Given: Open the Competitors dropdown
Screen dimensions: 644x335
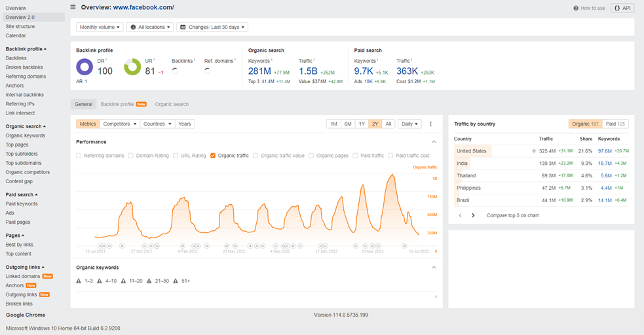Looking at the screenshot, I should 119,124.
